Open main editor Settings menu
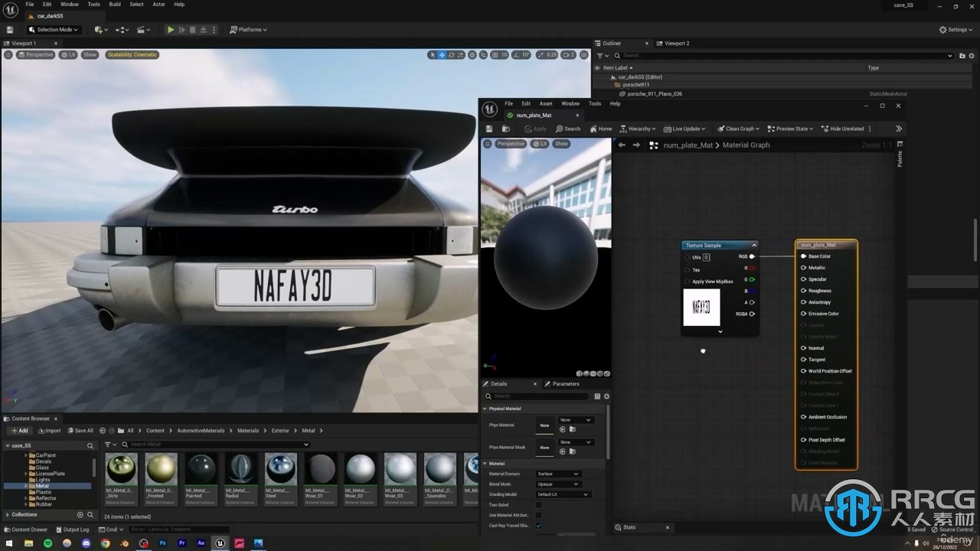This screenshot has height=551, width=980. [956, 30]
